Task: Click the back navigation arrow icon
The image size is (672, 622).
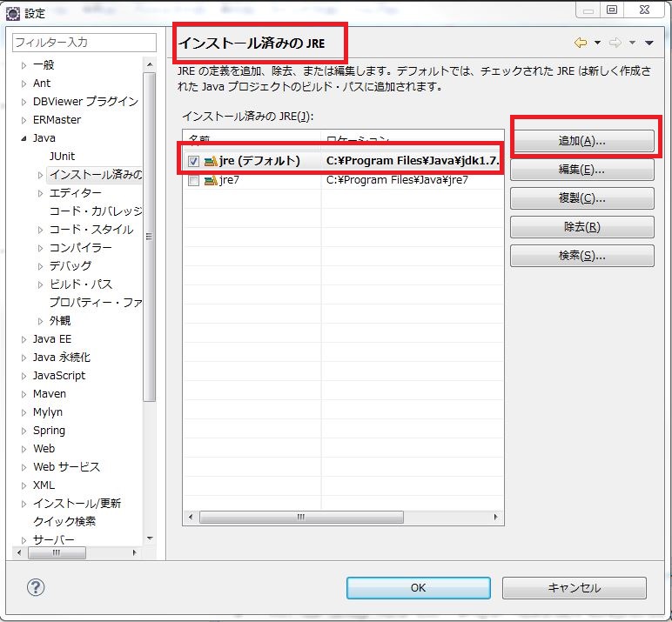Action: [x=581, y=43]
